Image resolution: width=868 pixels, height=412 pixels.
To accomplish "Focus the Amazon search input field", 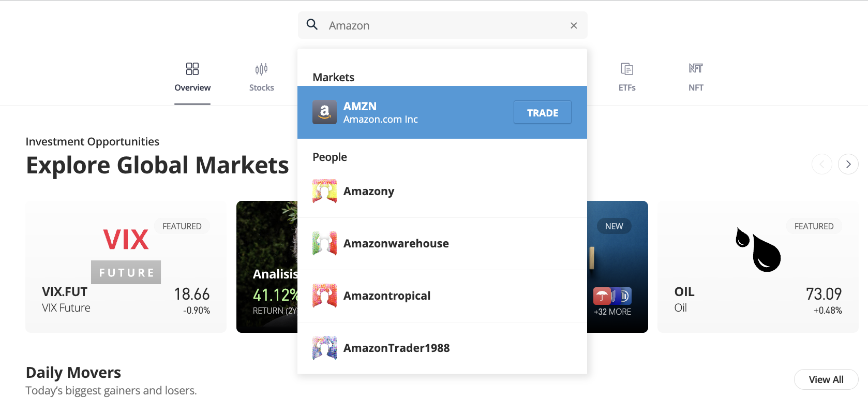I will 443,25.
